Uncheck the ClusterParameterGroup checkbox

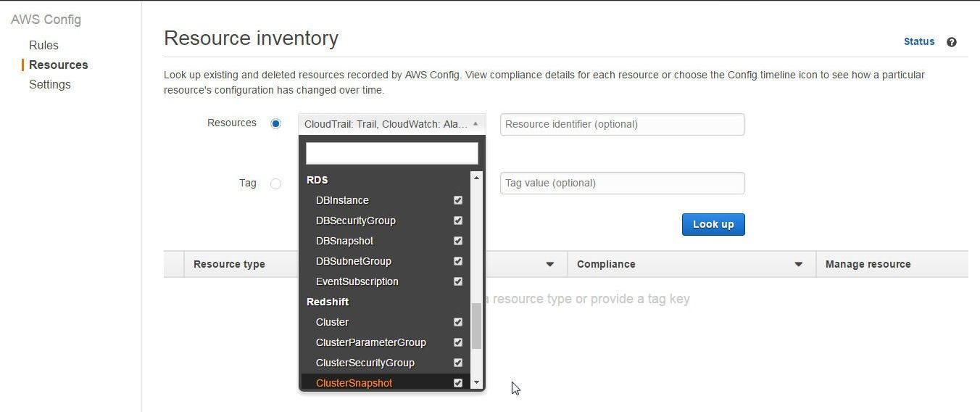coord(458,342)
